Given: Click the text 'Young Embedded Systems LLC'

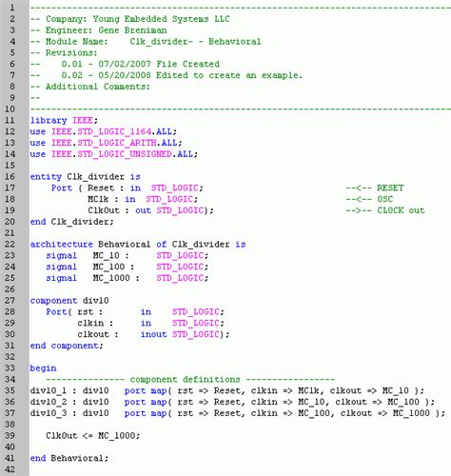Looking at the screenshot, I should (x=161, y=19).
